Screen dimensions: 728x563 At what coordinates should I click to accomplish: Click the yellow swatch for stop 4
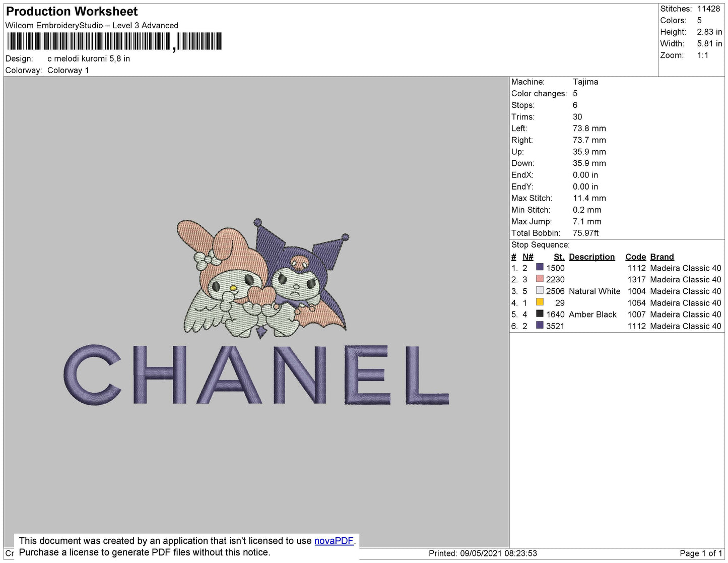pos(540,302)
